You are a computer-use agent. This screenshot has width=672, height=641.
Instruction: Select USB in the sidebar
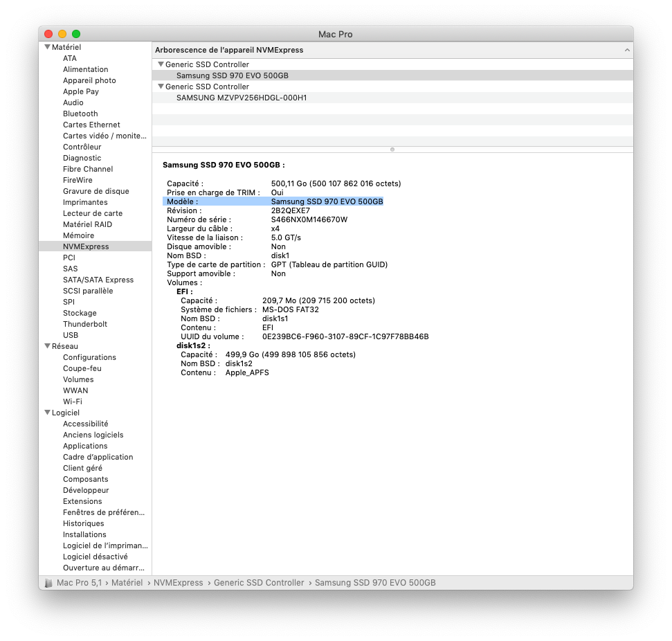(71, 335)
